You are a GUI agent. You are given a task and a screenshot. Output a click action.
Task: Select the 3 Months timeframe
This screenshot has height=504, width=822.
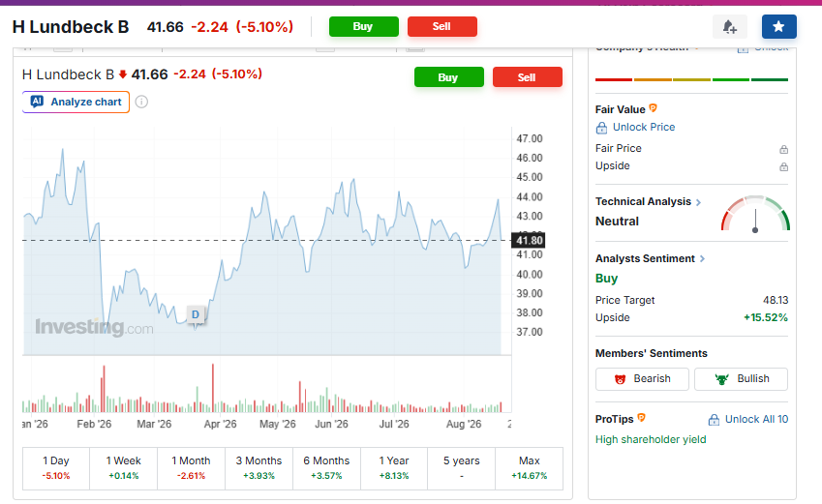point(259,468)
